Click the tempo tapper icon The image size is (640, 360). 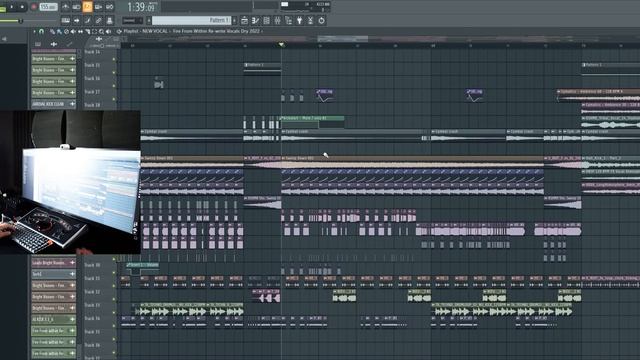click(x=311, y=20)
